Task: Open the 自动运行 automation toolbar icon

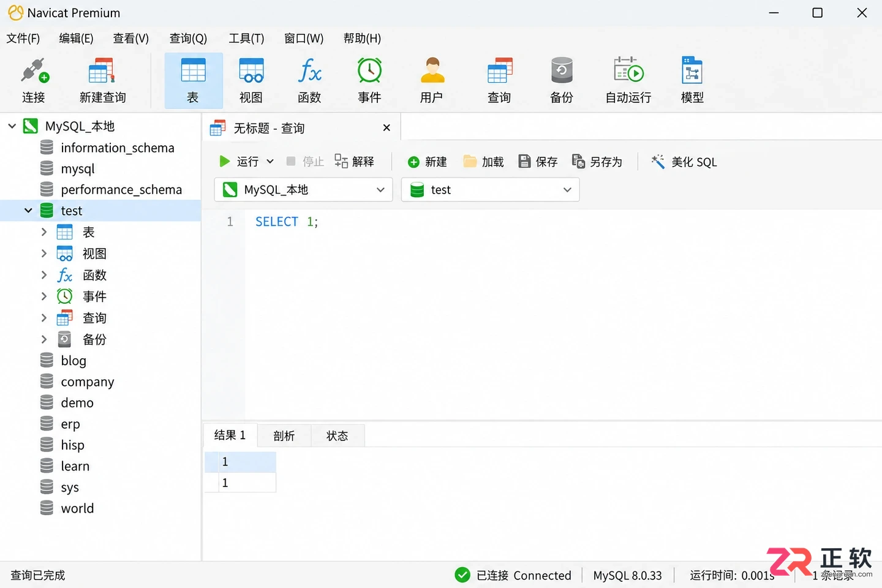Action: coord(628,80)
